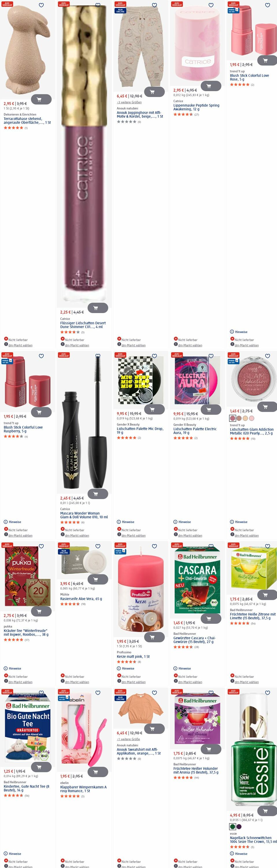Add essie Nagellack Schneewittchen to cart

click(x=267, y=811)
